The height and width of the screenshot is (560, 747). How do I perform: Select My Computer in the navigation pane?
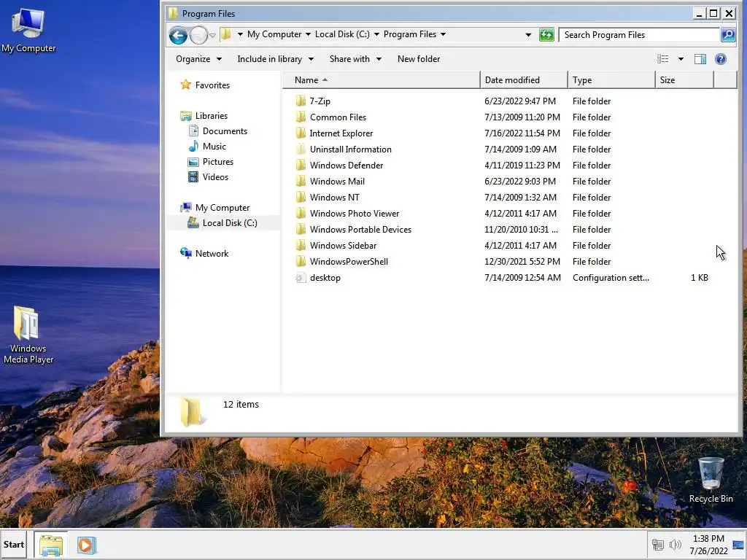tap(222, 208)
